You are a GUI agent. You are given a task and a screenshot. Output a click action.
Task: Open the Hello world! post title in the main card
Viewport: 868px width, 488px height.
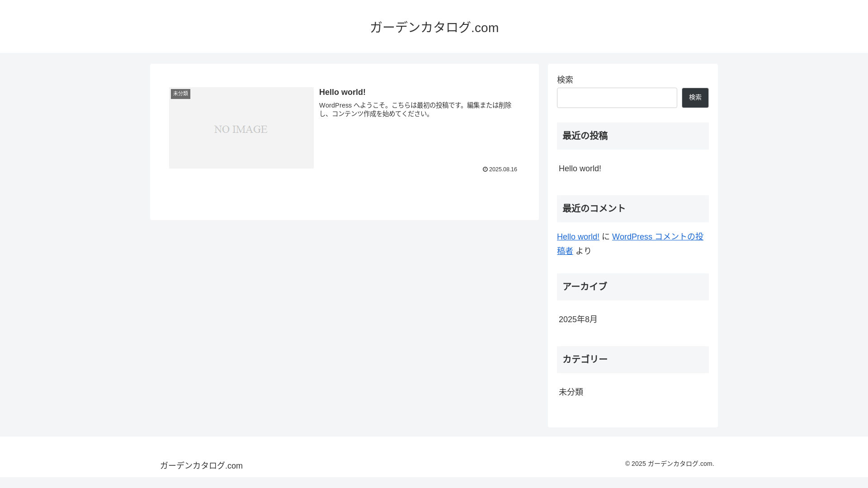point(342,92)
